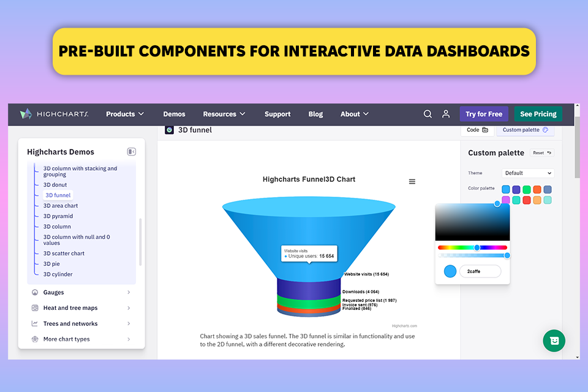Select the pale mint palette swatch
The height and width of the screenshot is (392, 588).
tap(548, 200)
